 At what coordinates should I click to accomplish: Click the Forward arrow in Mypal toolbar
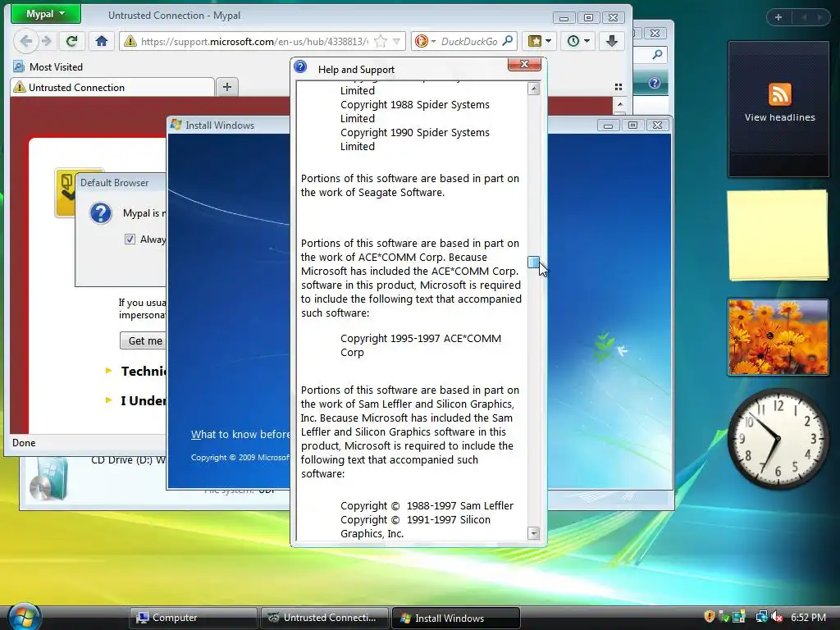pos(47,41)
